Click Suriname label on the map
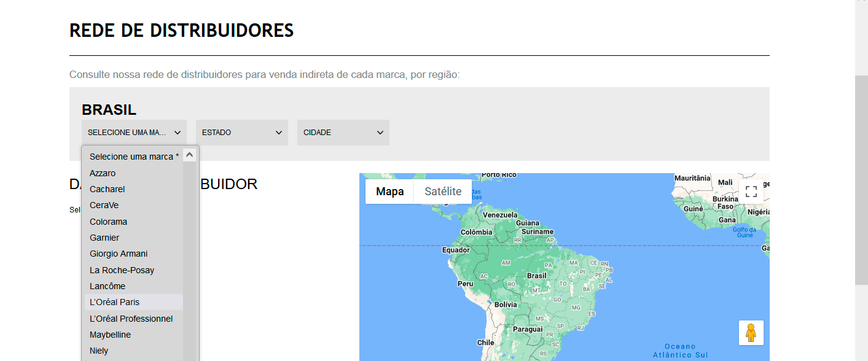Screen dimensions: 868x361 coord(538,232)
